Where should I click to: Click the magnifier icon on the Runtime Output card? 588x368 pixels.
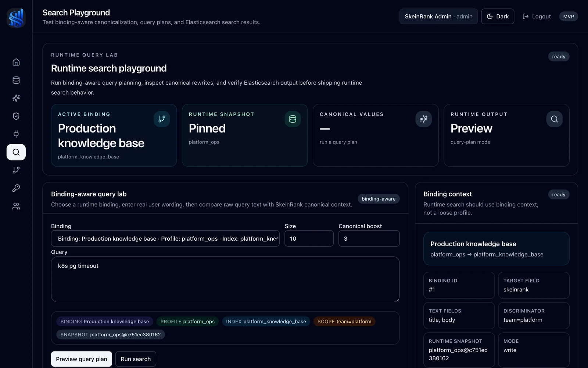tap(554, 119)
